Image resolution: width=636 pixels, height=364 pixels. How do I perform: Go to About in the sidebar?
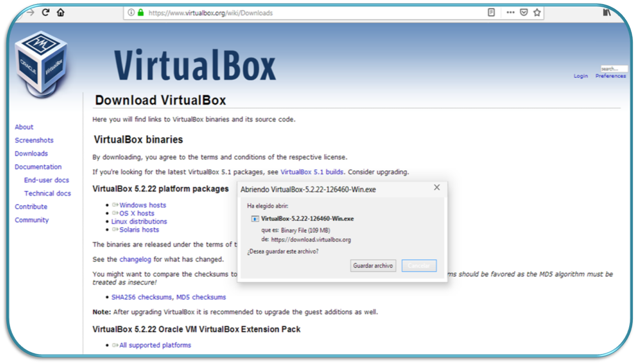[x=24, y=127]
